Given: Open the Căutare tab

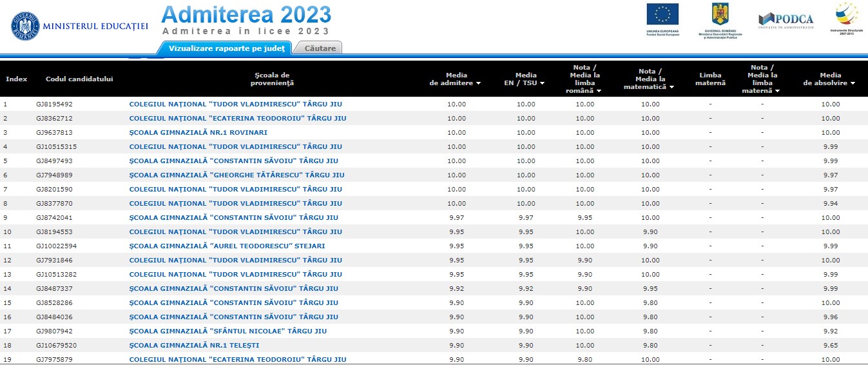Looking at the screenshot, I should 320,48.
